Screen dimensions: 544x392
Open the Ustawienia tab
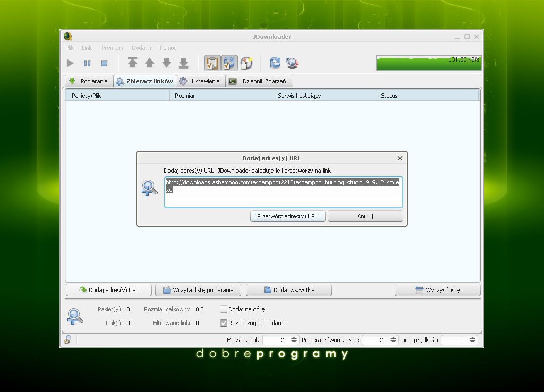pos(201,81)
